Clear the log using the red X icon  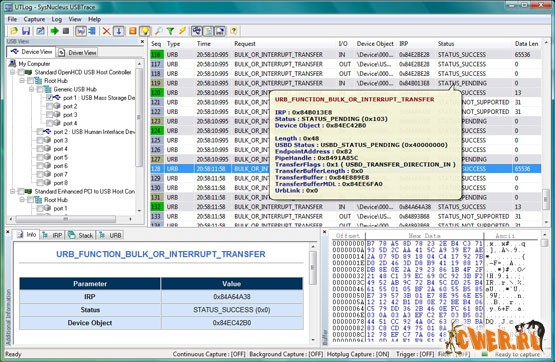tap(106, 31)
